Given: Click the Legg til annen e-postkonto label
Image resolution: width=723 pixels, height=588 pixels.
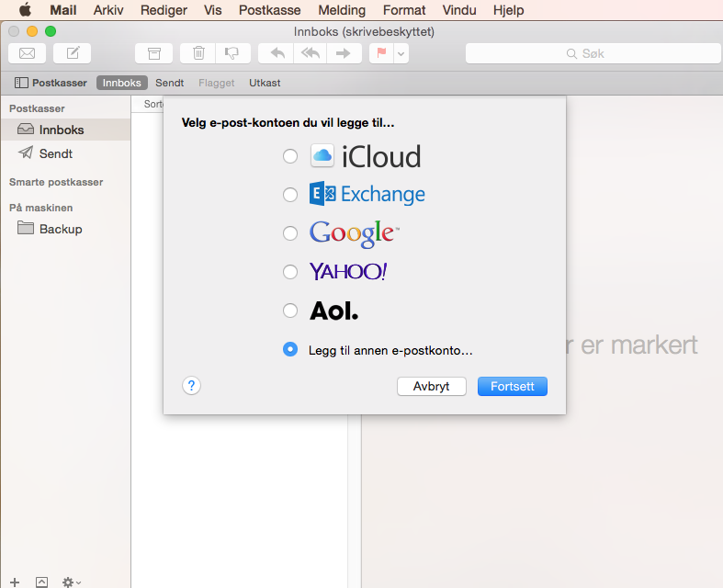Looking at the screenshot, I should pyautogui.click(x=390, y=350).
